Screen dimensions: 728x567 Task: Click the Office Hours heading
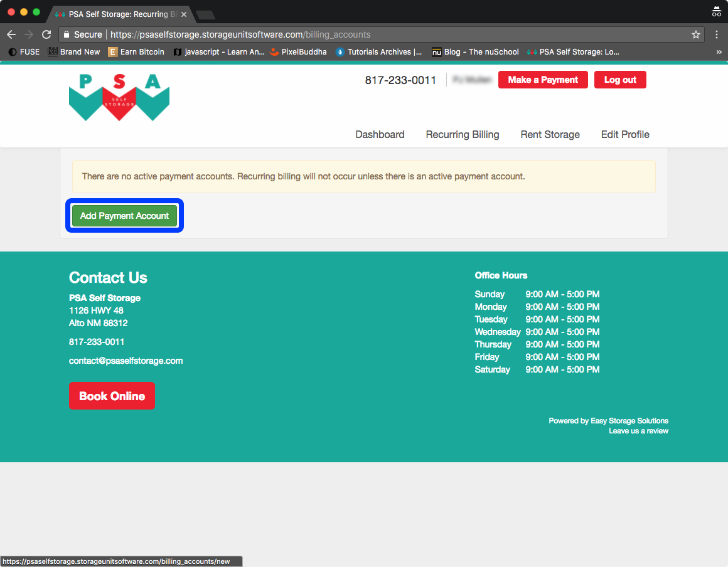click(501, 275)
